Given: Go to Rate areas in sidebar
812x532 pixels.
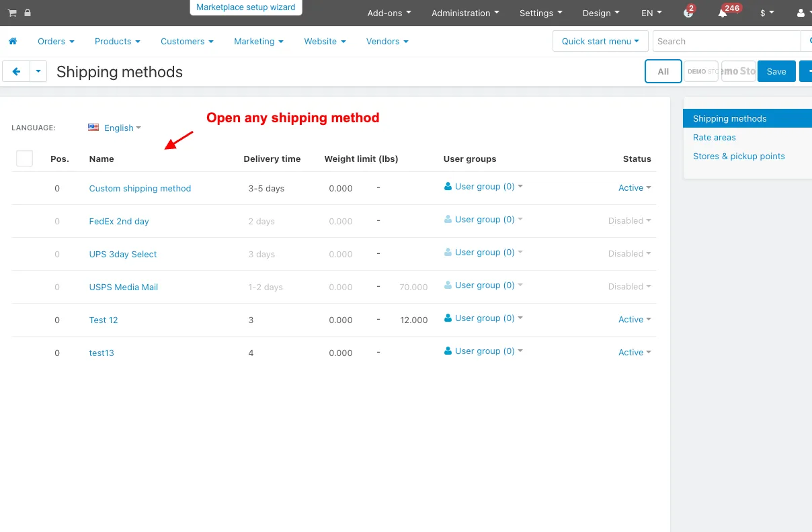Looking at the screenshot, I should (715, 137).
